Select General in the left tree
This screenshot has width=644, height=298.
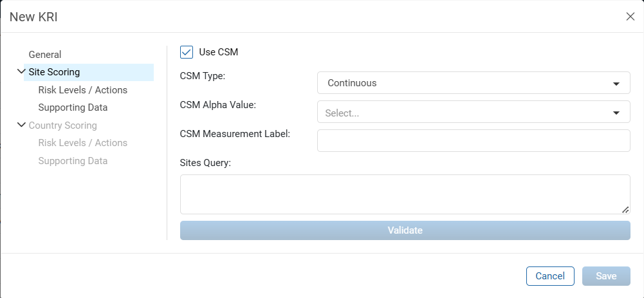click(45, 55)
